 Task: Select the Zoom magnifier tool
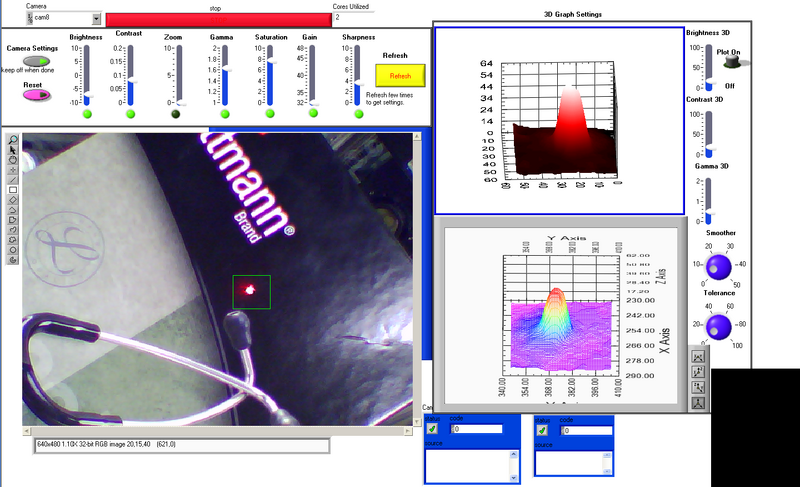coord(13,140)
